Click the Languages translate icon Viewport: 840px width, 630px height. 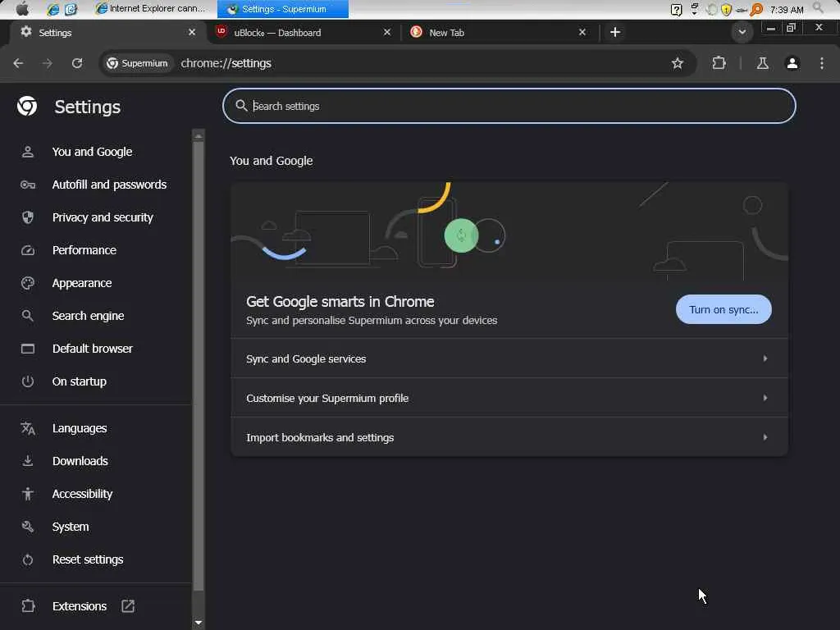28,428
